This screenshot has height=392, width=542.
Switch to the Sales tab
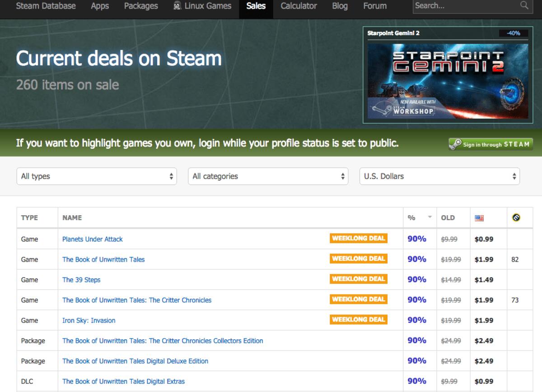(x=256, y=6)
